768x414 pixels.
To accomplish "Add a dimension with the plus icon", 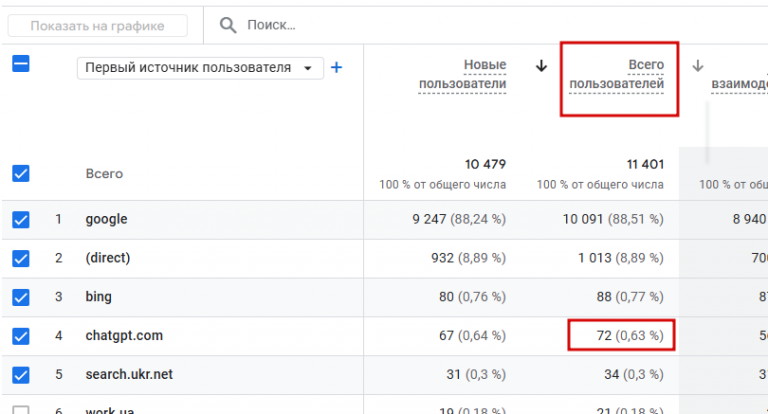I will click(336, 68).
